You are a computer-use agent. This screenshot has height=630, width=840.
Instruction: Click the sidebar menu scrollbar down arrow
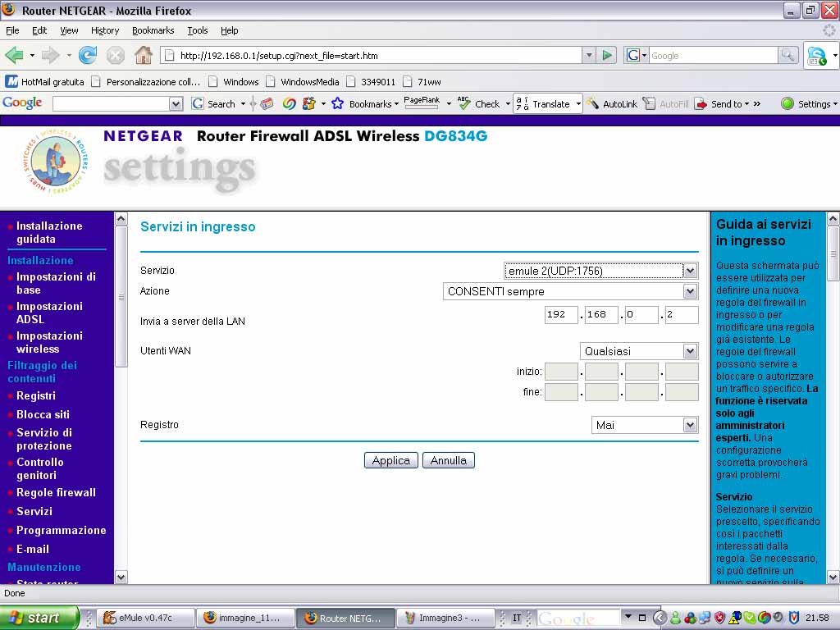tap(121, 577)
